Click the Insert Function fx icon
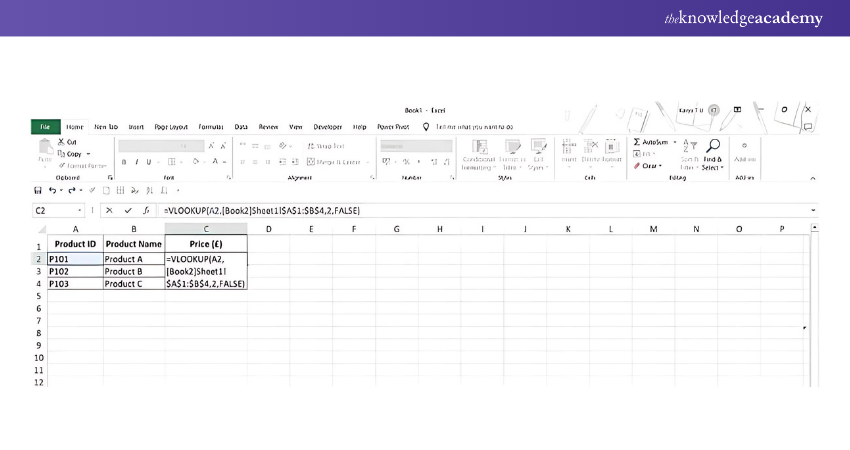 (x=146, y=211)
